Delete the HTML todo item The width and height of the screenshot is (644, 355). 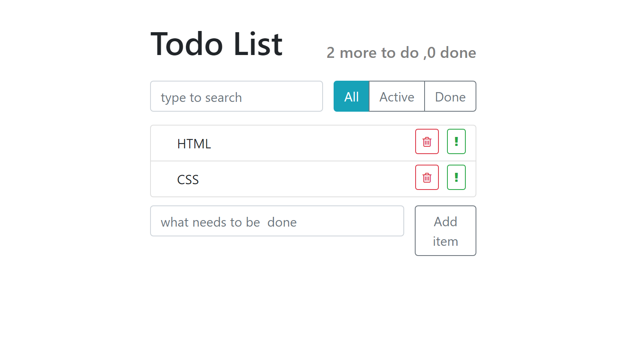point(427,142)
